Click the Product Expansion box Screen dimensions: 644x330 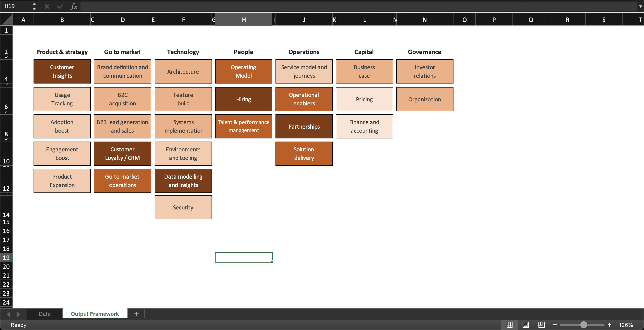coord(62,181)
